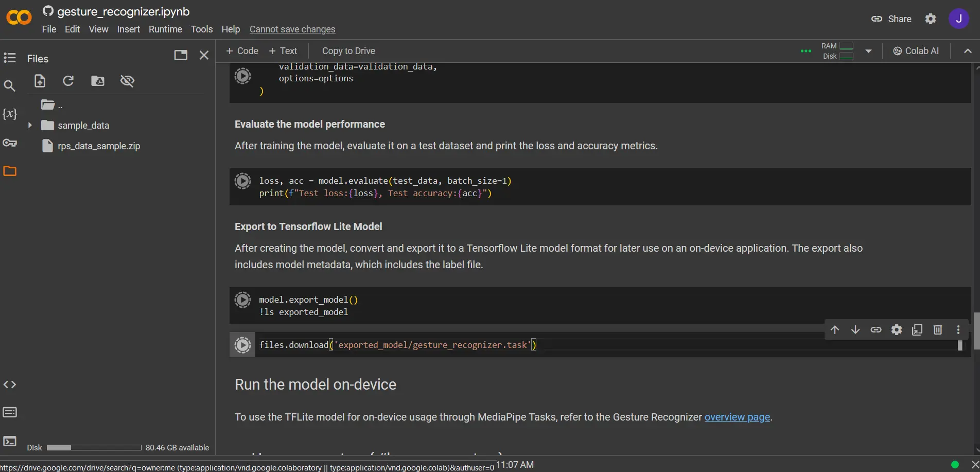Click the Copy to Drive button
This screenshot has height=472, width=980.
pyautogui.click(x=348, y=51)
